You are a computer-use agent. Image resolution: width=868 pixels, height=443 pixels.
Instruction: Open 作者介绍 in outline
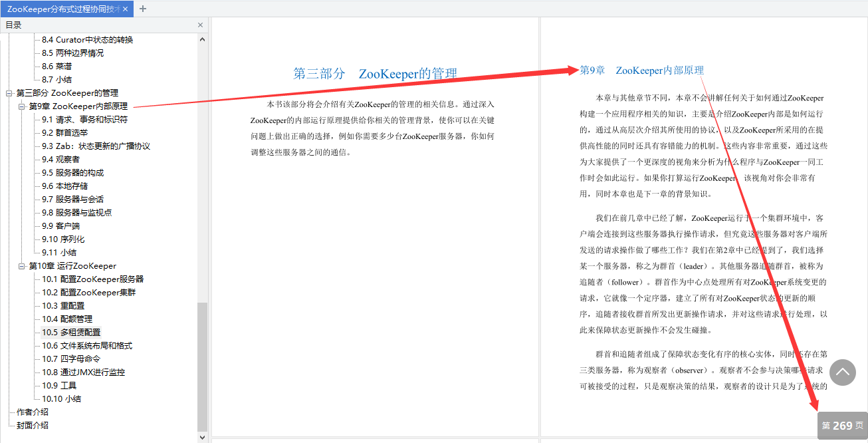[33, 412]
